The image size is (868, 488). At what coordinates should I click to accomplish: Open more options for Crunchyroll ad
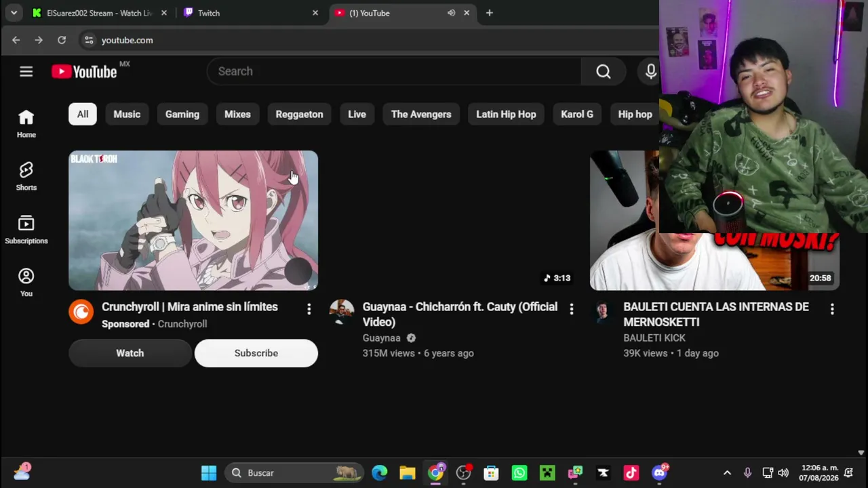309,309
